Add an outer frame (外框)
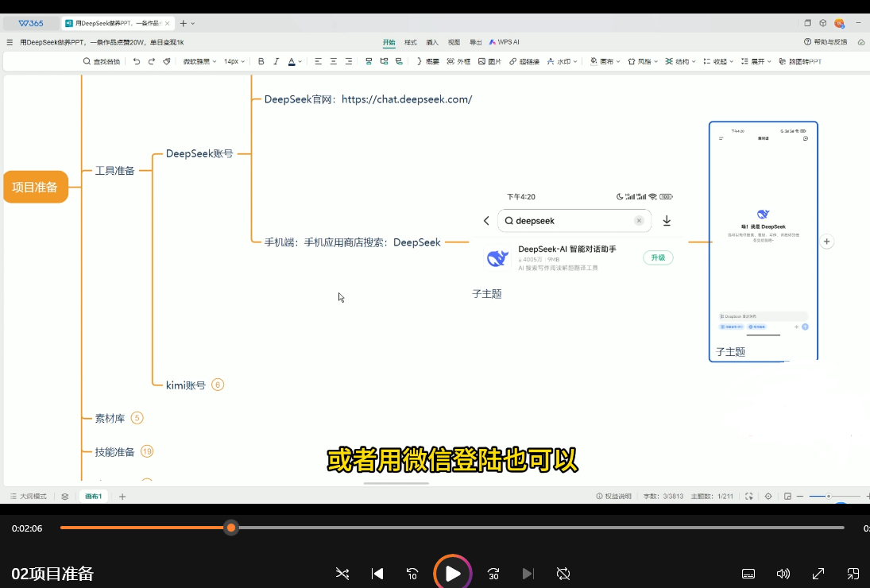Screen dimensions: 870x588 458,61
